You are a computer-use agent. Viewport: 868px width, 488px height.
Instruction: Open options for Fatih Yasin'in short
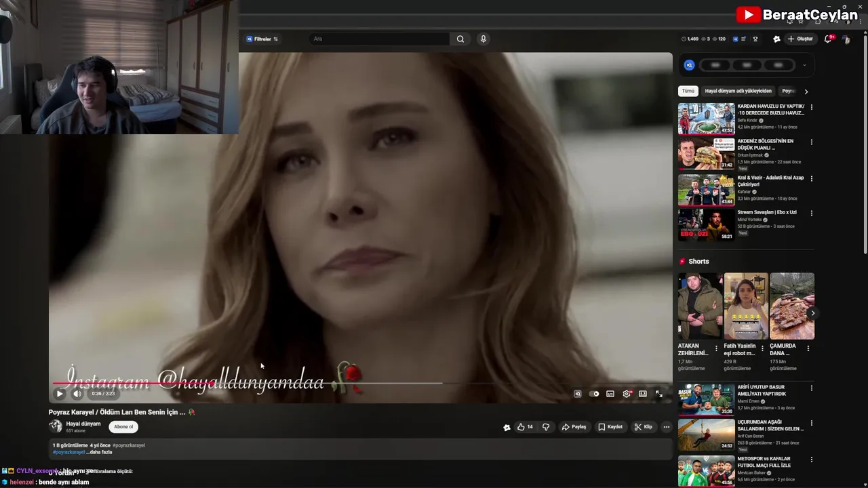coord(762,348)
